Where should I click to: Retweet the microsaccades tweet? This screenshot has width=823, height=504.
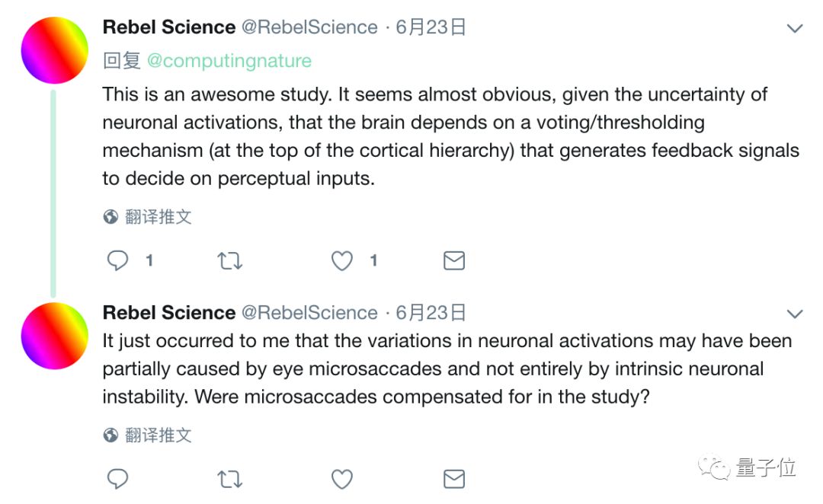click(229, 479)
